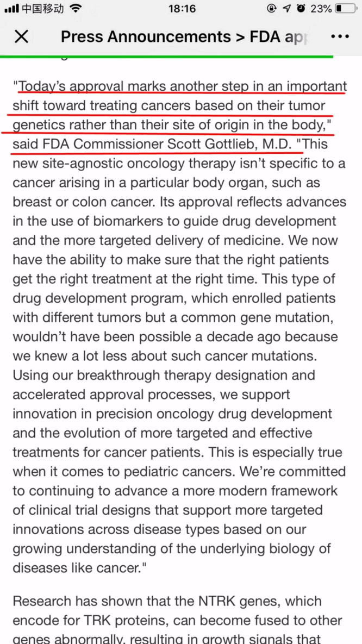Tap the Wi-Fi icon in status bar
Image resolution: width=362 pixels, height=644 pixels.
[x=76, y=9]
